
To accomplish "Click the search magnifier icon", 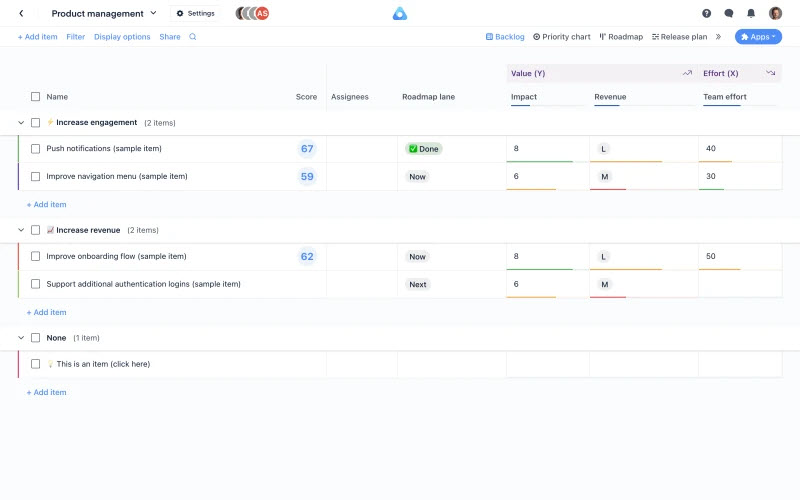I will 193,37.
